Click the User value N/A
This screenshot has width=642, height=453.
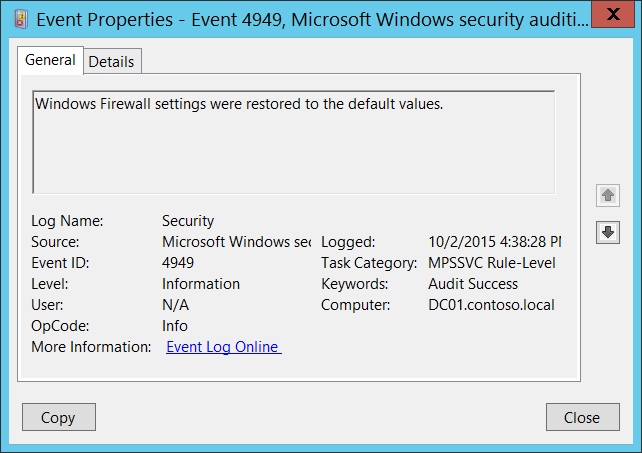[x=175, y=304]
